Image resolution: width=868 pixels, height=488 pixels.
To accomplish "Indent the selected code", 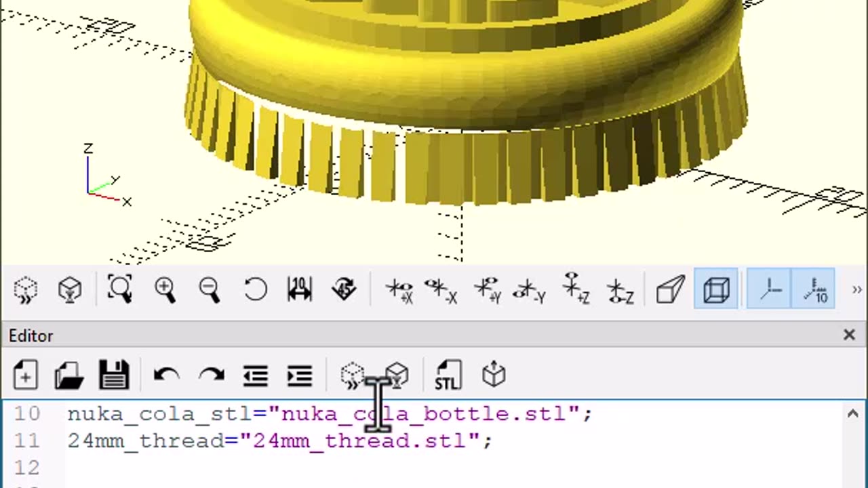I will pyautogui.click(x=300, y=375).
